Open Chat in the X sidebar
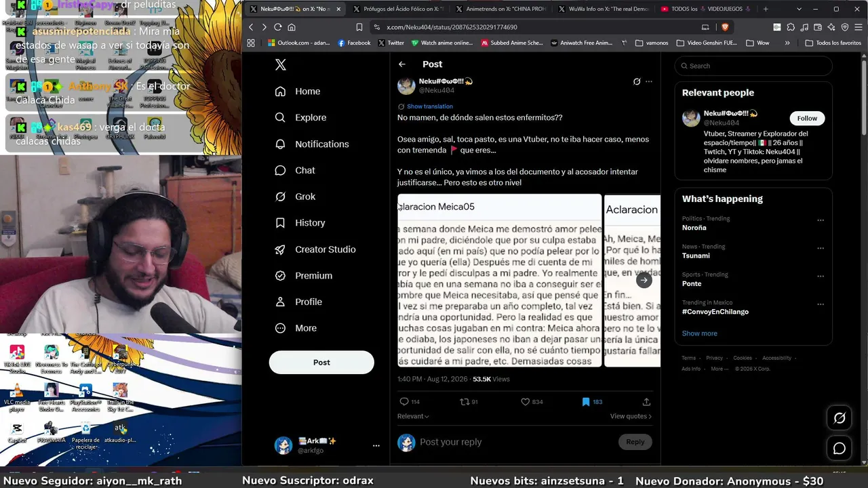This screenshot has width=868, height=488. (295, 170)
